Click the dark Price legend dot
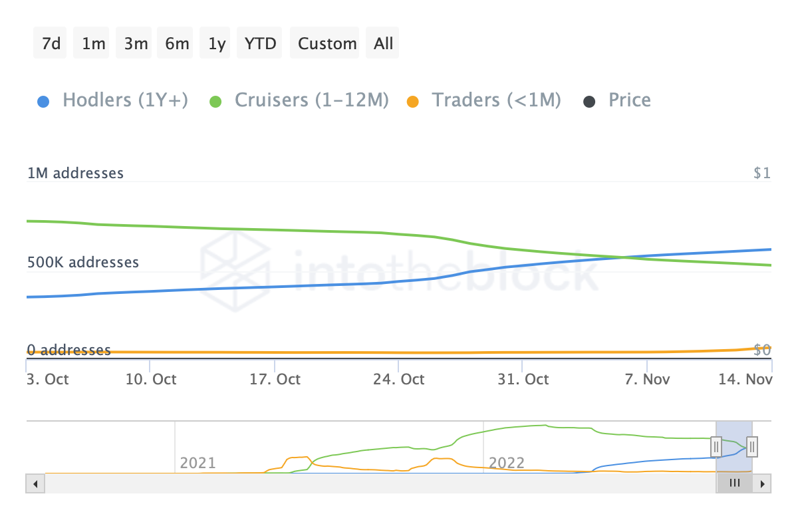The width and height of the screenshot is (798, 532). click(x=589, y=102)
